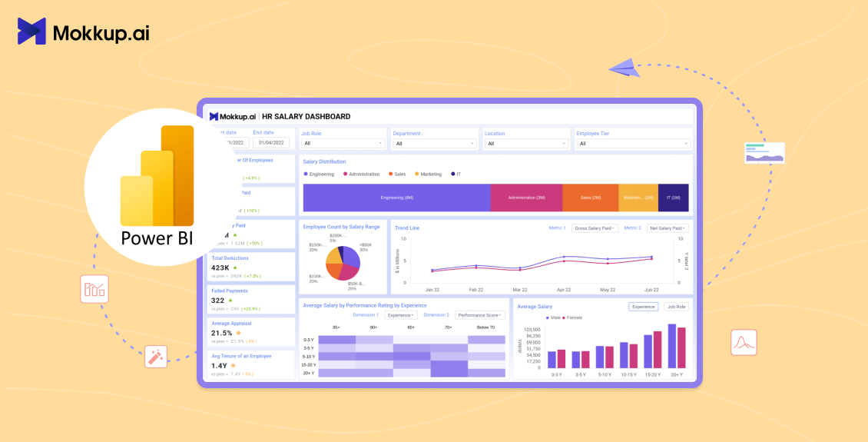Click the Administration legend dot
This screenshot has height=442, width=868.
pos(346,174)
